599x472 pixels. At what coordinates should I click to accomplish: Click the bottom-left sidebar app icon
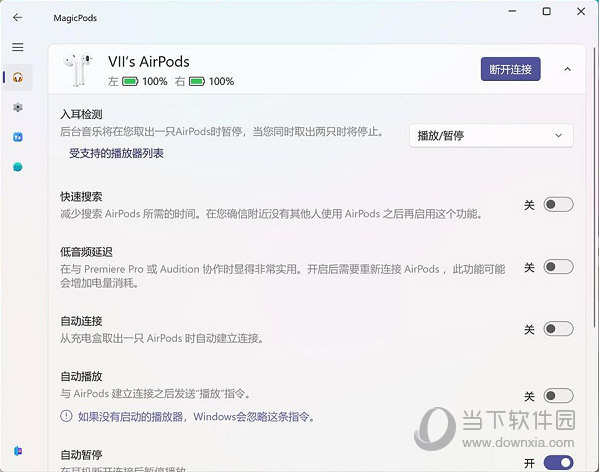(18, 451)
